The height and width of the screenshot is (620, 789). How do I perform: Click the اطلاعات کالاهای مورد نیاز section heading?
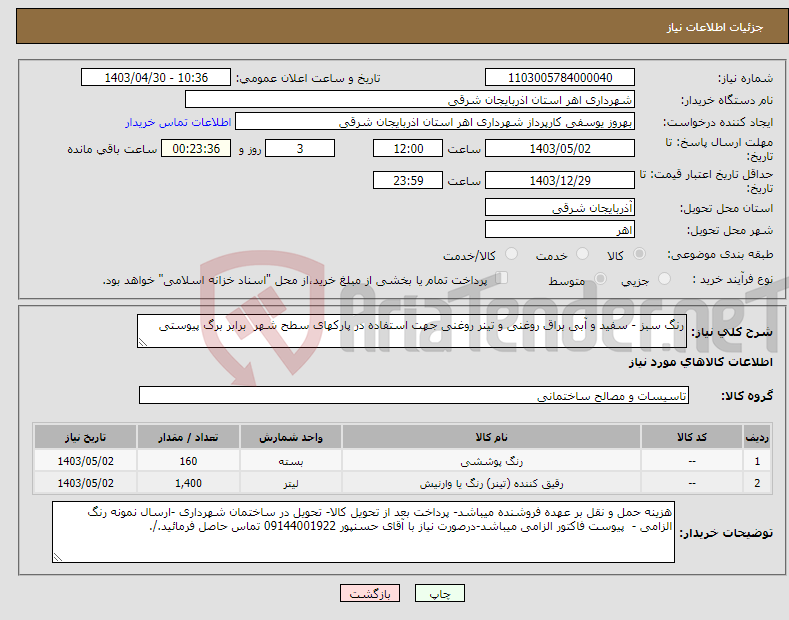(x=700, y=362)
